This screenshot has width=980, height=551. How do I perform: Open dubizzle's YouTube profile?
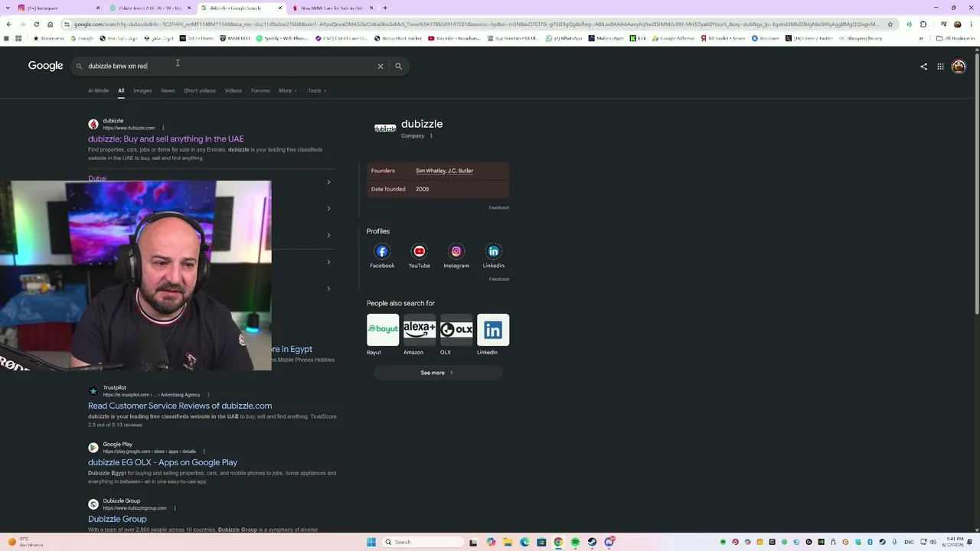point(419,256)
